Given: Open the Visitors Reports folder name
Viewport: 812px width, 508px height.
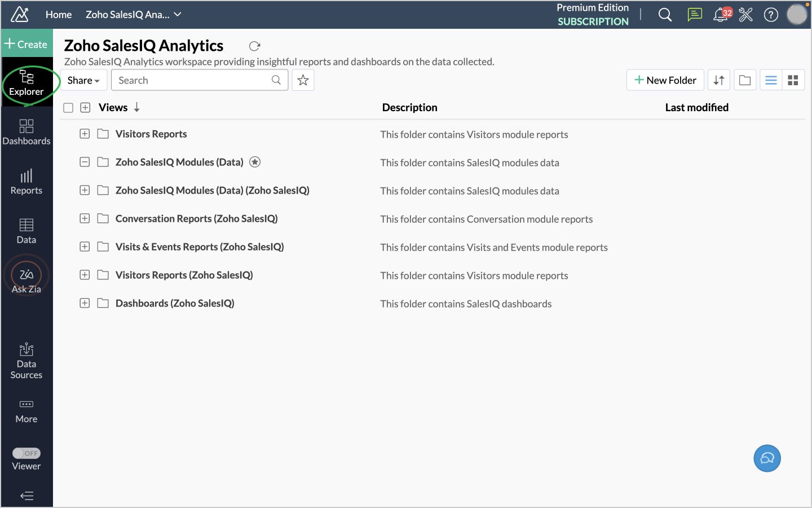Looking at the screenshot, I should pos(151,134).
